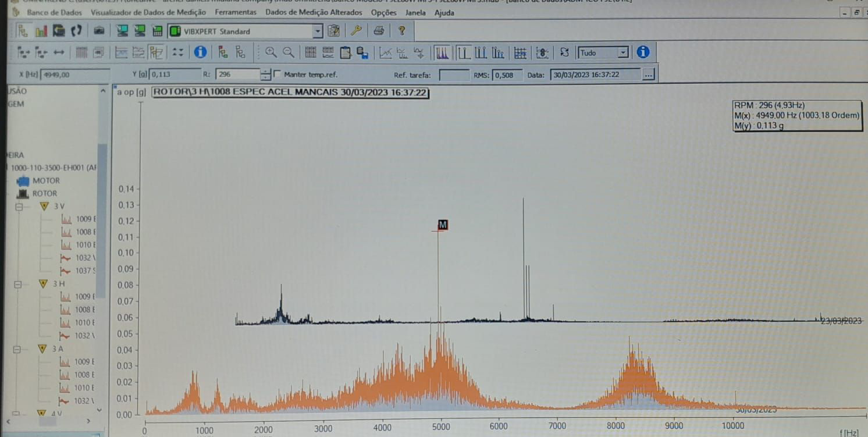Click the refresh arrows icon before Tudo
Viewport: 868px width, 437px height.
[x=564, y=52]
